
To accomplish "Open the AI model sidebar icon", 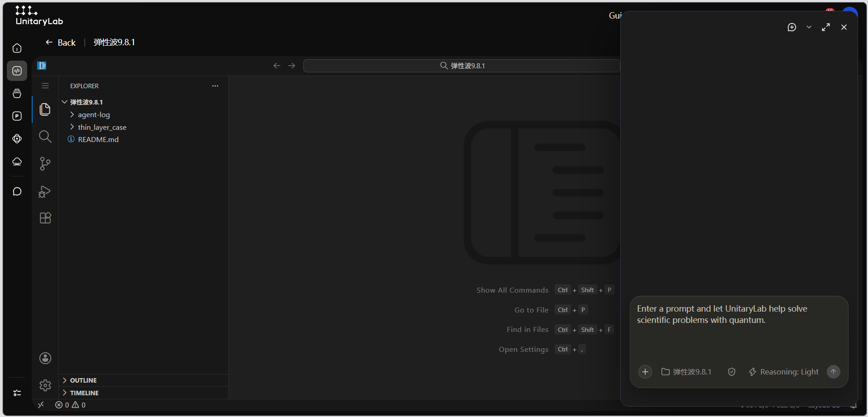I will (x=17, y=139).
